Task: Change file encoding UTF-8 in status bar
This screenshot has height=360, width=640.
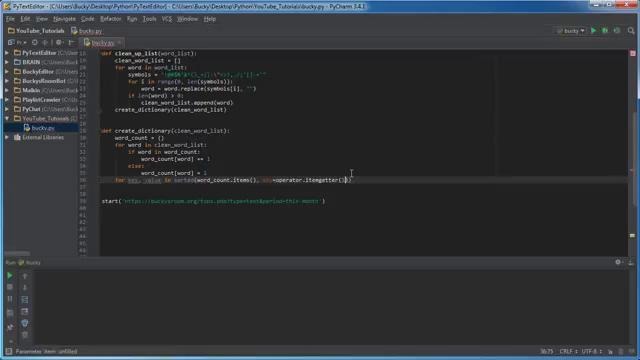Action: click(x=592, y=351)
